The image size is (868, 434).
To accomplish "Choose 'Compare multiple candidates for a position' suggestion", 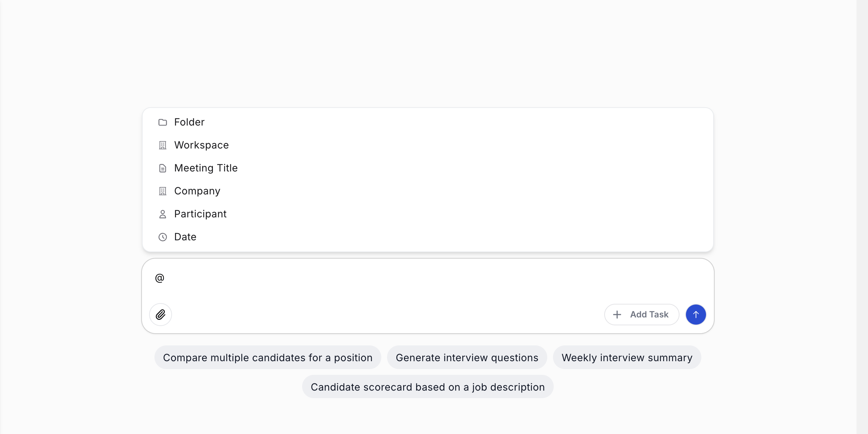I will coord(268,358).
